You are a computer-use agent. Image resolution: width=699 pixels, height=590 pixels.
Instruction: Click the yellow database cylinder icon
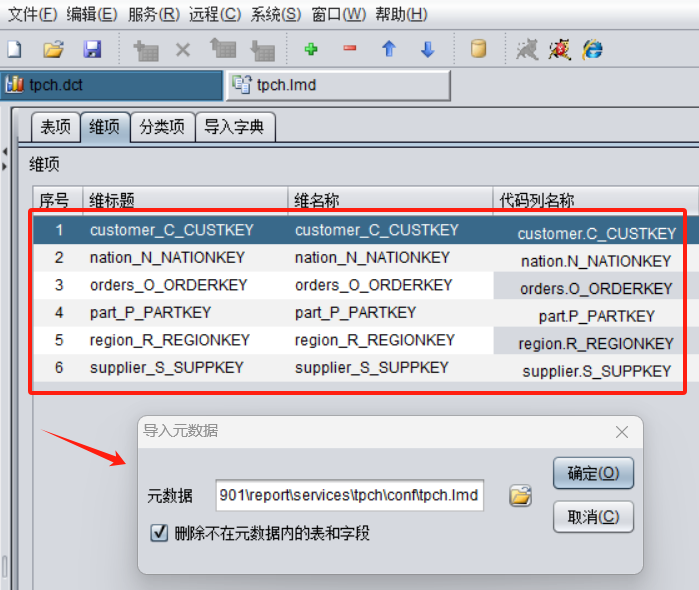(x=478, y=49)
